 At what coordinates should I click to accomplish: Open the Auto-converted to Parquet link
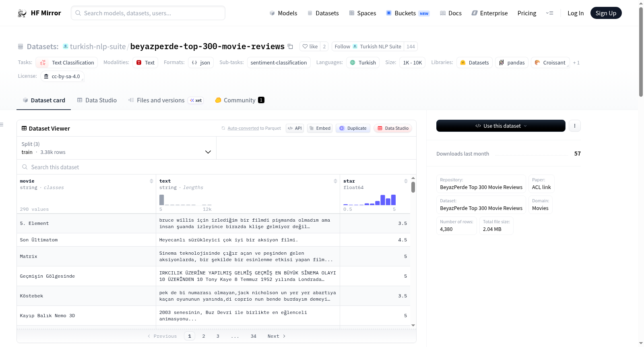pyautogui.click(x=243, y=128)
